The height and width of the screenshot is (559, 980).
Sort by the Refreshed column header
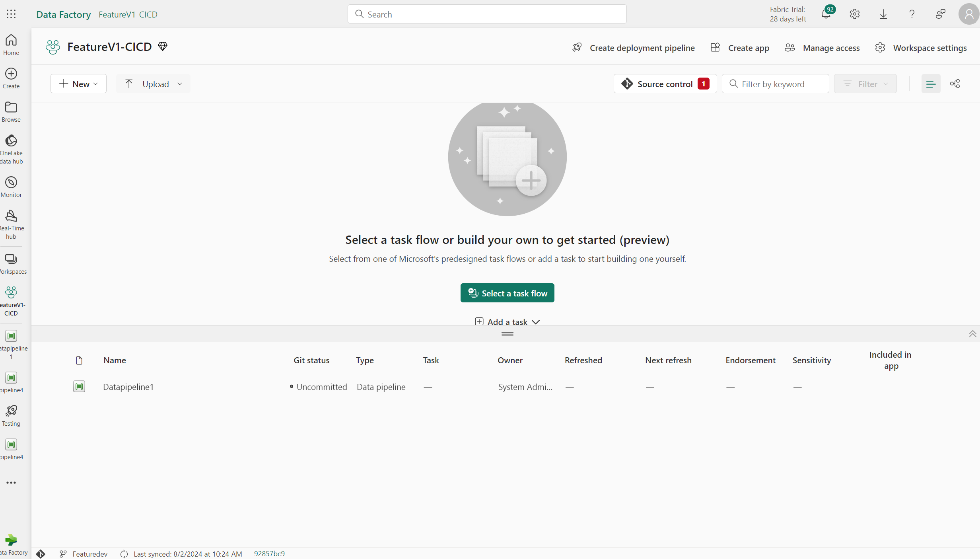point(583,360)
